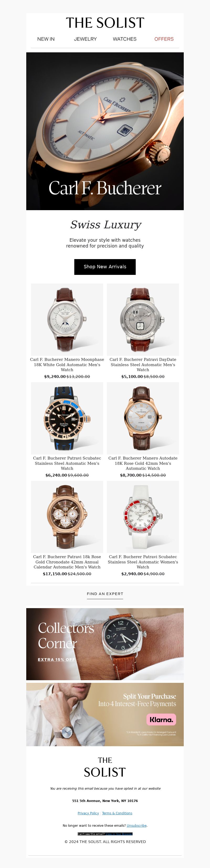Screen dimensions: 210x868
Task: Open the WATCHES category
Action: pyautogui.click(x=124, y=39)
